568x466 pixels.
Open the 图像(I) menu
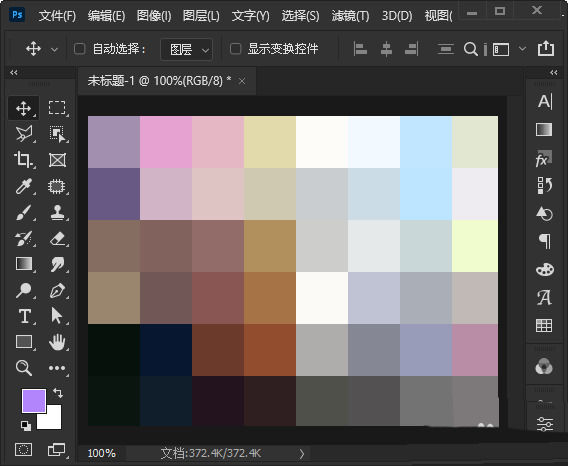154,16
